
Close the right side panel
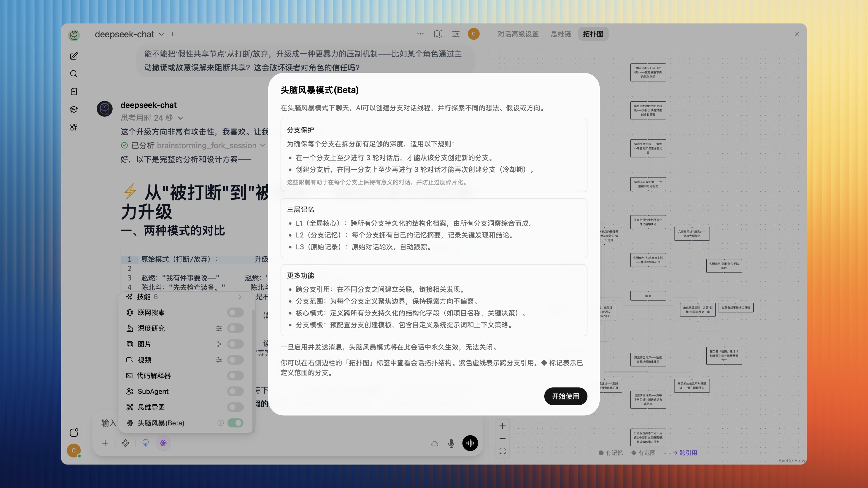[797, 34]
